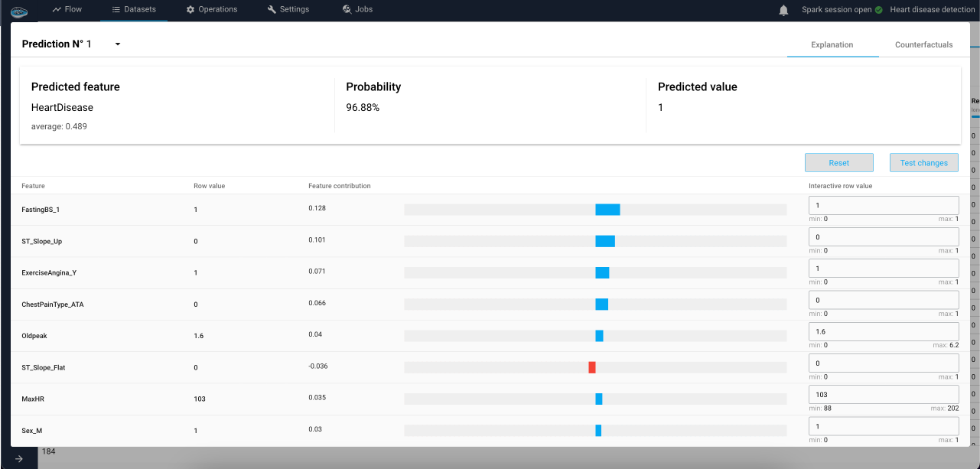
Task: Select the Oldpeak feature name
Action: [x=34, y=335]
